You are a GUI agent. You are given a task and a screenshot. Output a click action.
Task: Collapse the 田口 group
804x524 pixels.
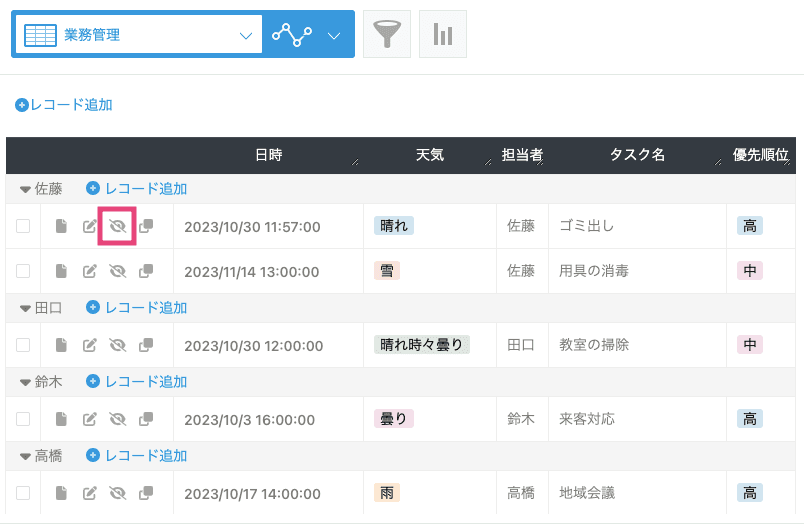(25, 309)
